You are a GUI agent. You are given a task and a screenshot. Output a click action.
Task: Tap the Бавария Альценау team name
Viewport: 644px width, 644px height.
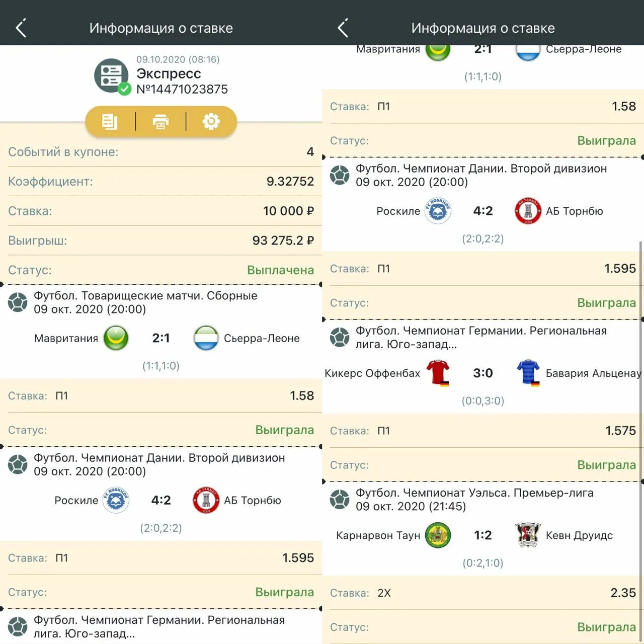(x=594, y=373)
